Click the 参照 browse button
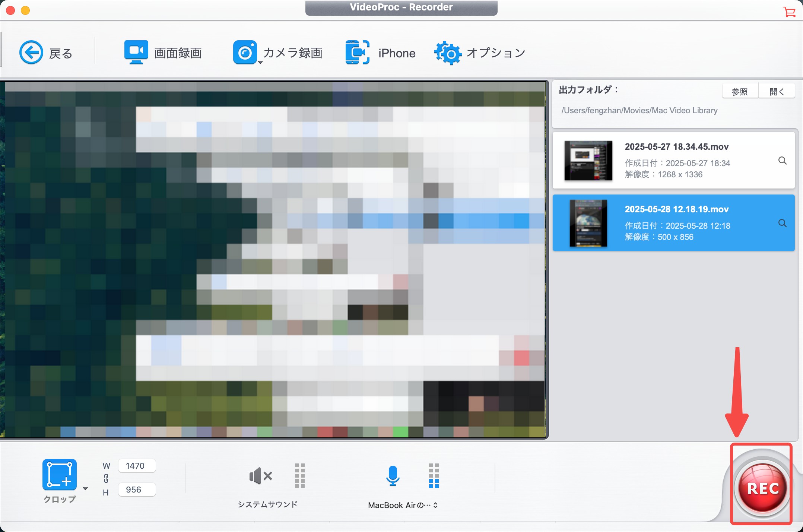Image resolution: width=803 pixels, height=532 pixels. pyautogui.click(x=740, y=91)
